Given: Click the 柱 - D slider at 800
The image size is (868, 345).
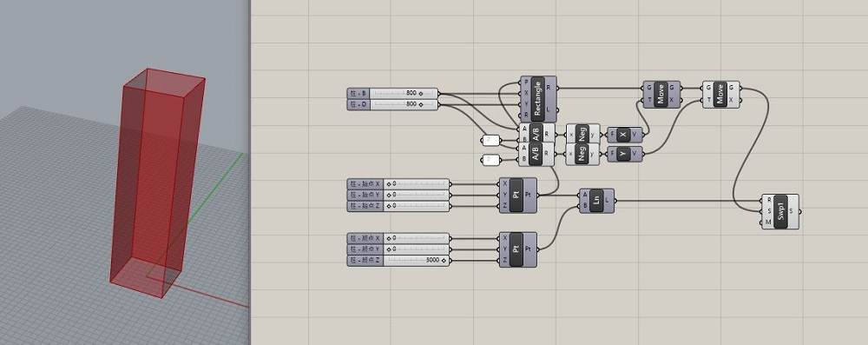Looking at the screenshot, I should pyautogui.click(x=392, y=104).
